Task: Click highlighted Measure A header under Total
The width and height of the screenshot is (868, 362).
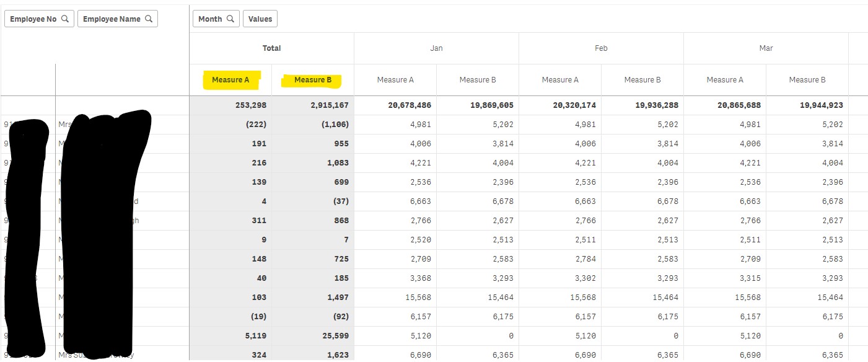Action: (x=230, y=80)
